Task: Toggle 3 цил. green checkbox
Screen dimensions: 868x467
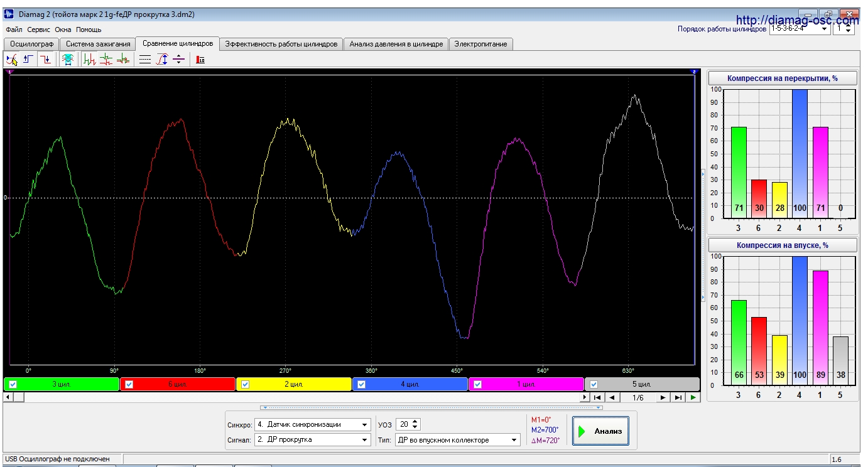Action: click(13, 384)
